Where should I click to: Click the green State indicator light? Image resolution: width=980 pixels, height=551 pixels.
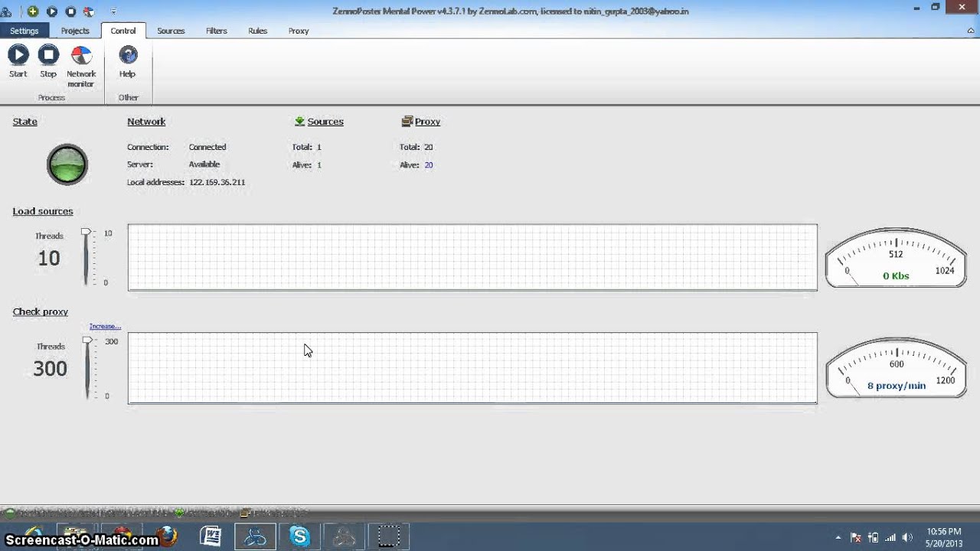coord(67,165)
